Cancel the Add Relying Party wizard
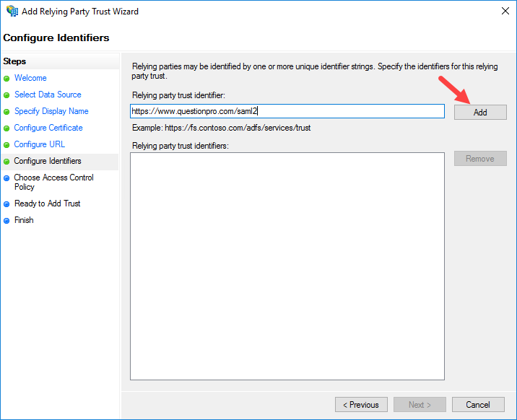This screenshot has height=420, width=517. [x=478, y=405]
